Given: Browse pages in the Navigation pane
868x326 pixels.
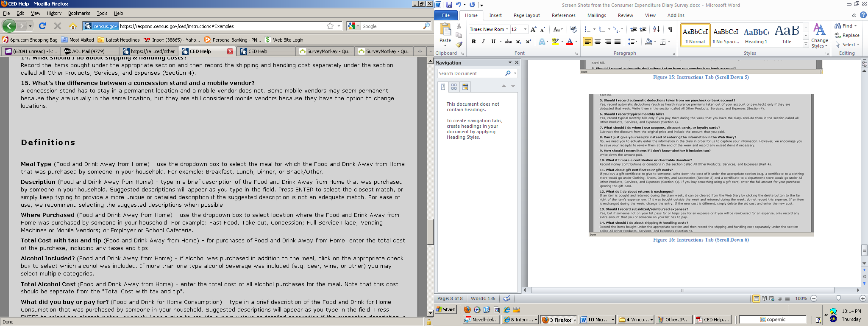Looking at the screenshot, I should click(454, 87).
